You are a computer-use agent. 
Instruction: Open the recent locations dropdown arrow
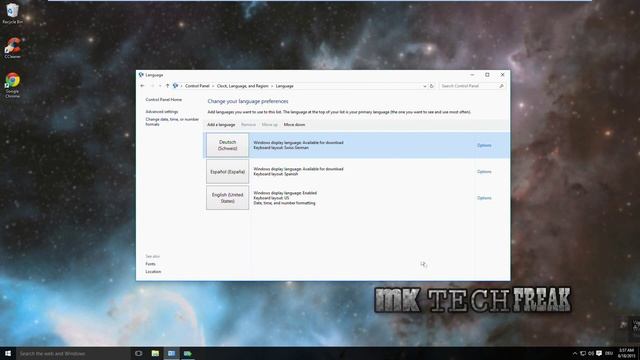click(x=160, y=86)
